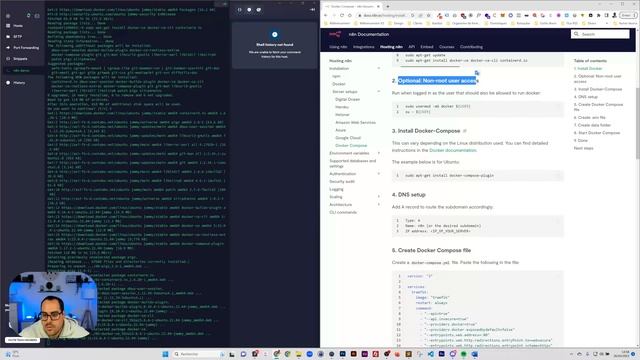Click the Snippets icon in sidebar

tap(8, 59)
